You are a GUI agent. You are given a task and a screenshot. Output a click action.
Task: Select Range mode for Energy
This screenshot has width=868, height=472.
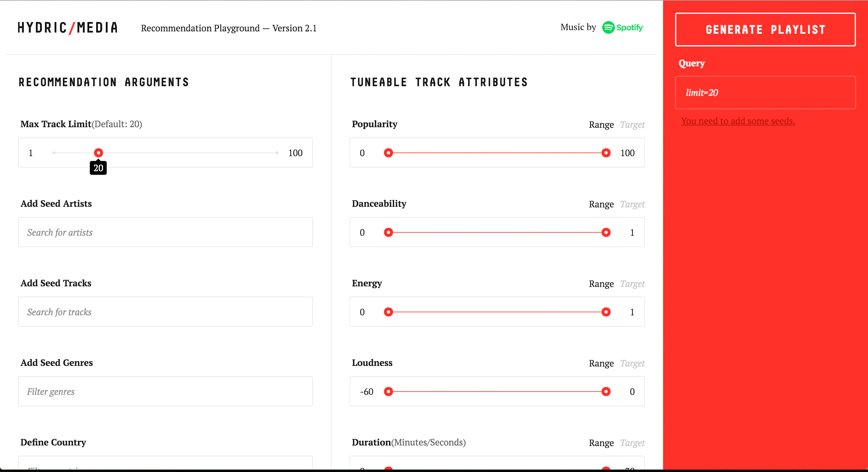coord(601,284)
